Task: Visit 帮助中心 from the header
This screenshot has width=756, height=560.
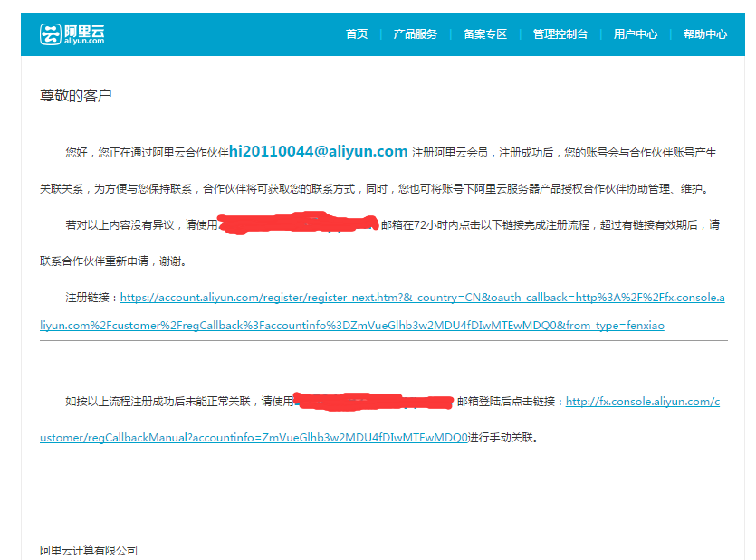Action: tap(705, 34)
